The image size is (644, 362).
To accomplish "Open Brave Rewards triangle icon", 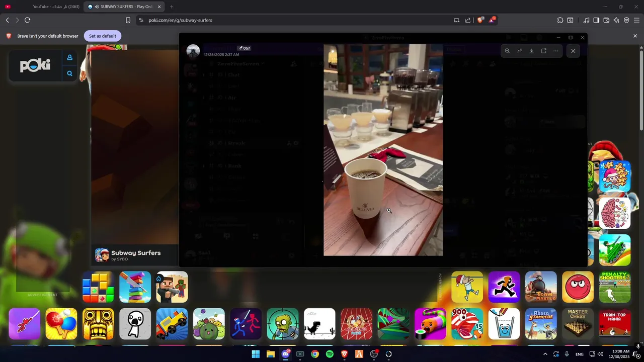I will [493, 20].
